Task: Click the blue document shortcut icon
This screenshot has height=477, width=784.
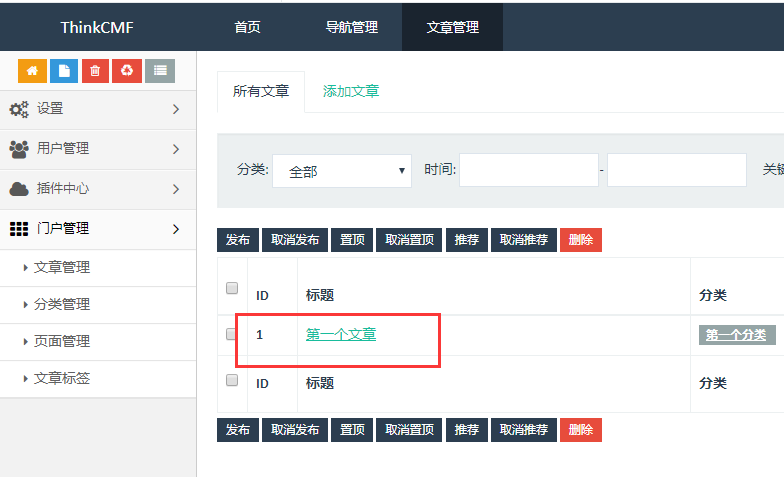Action: [64, 71]
